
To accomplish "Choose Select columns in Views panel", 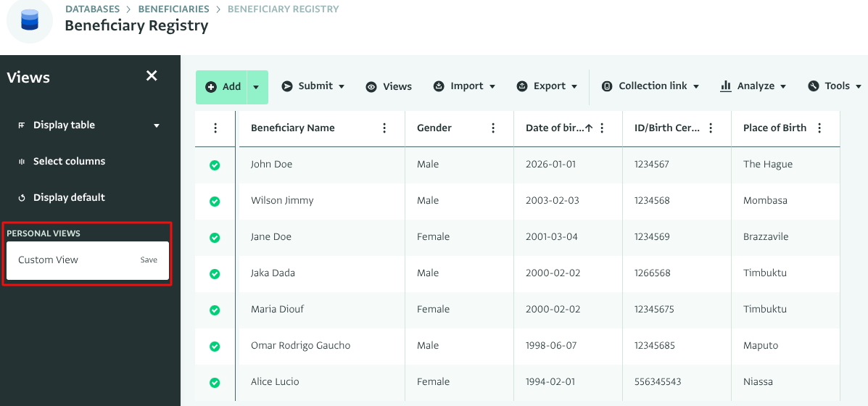I will (69, 162).
